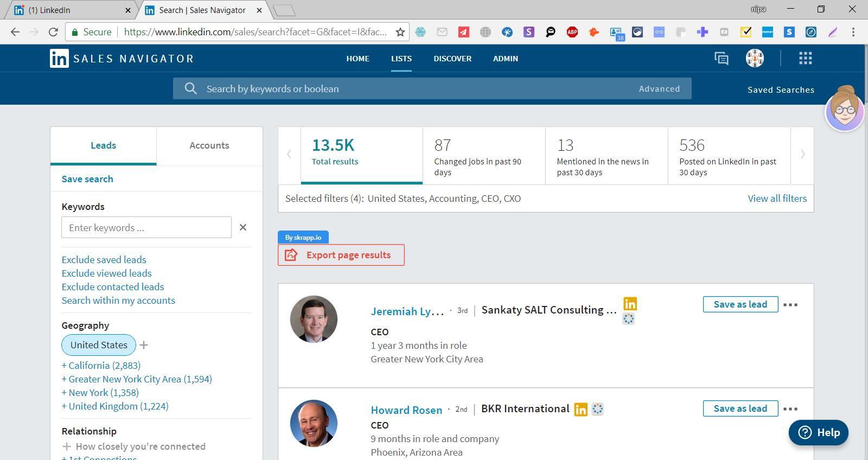Click Exclude saved leads
Screen dimensions: 868x460
click(x=104, y=260)
